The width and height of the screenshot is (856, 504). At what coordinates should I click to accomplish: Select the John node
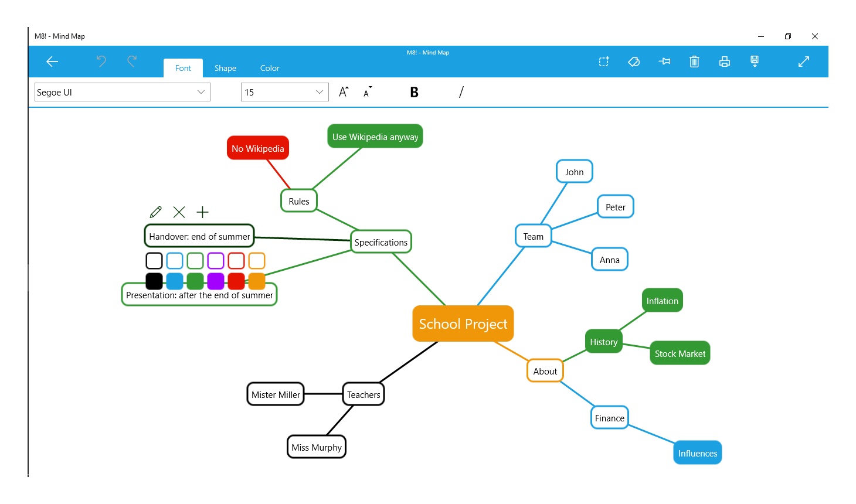pos(575,172)
